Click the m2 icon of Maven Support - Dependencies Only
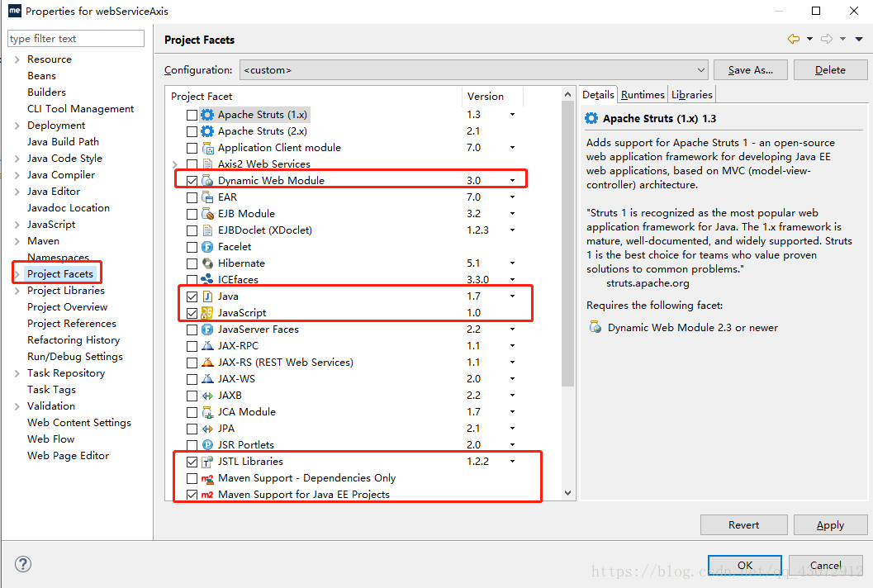Viewport: 873px width, 588px height. tap(207, 478)
